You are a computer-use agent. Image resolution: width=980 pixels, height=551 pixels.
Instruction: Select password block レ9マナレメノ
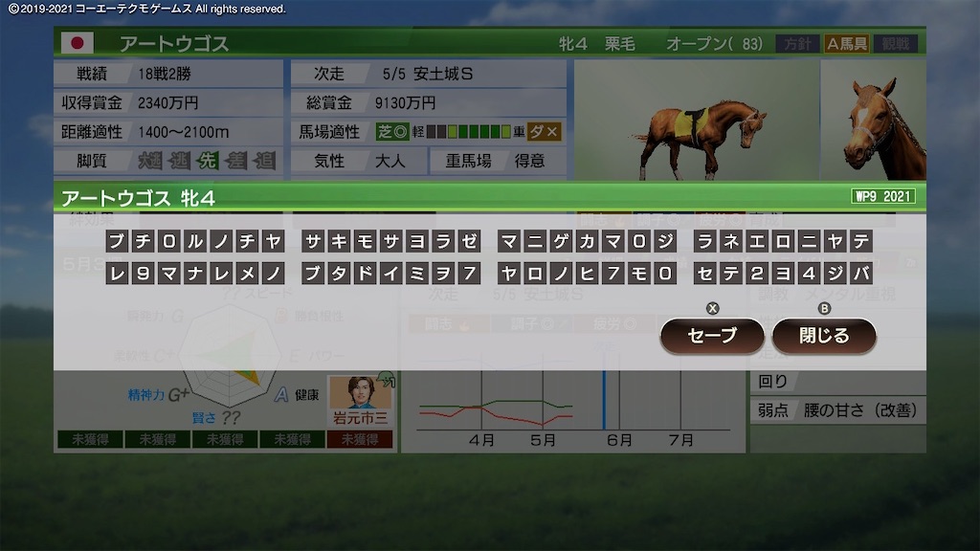[x=195, y=273]
